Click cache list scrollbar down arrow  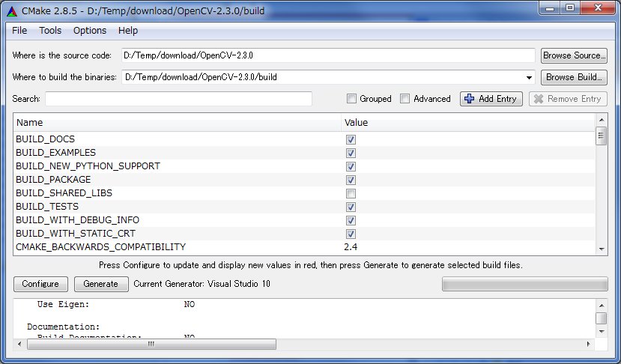(602, 249)
